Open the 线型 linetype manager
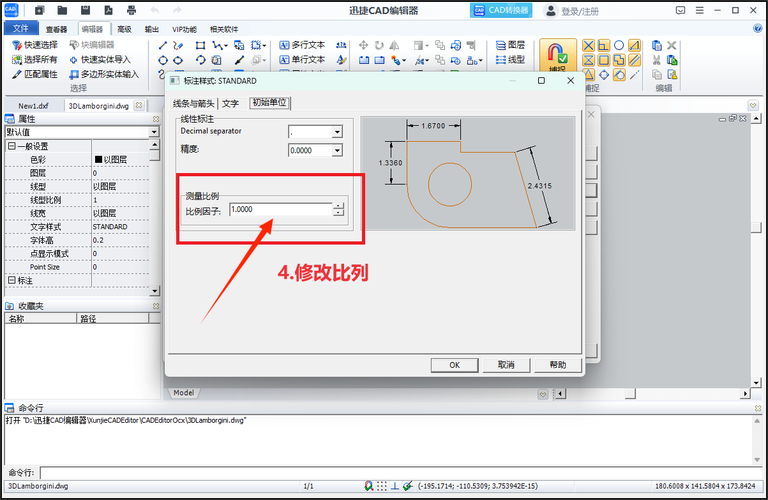 (510, 60)
